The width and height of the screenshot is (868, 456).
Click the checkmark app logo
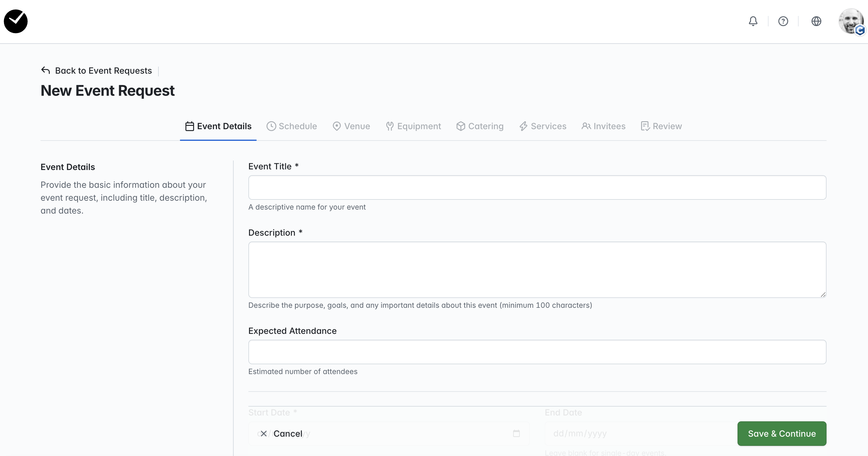click(15, 21)
